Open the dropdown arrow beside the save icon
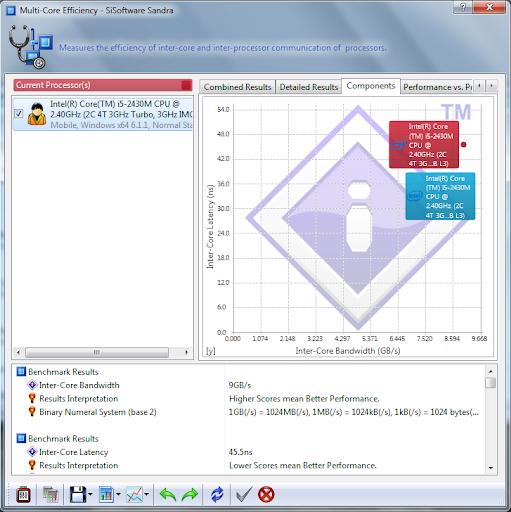Screen dimensions: 511x512 coord(90,495)
